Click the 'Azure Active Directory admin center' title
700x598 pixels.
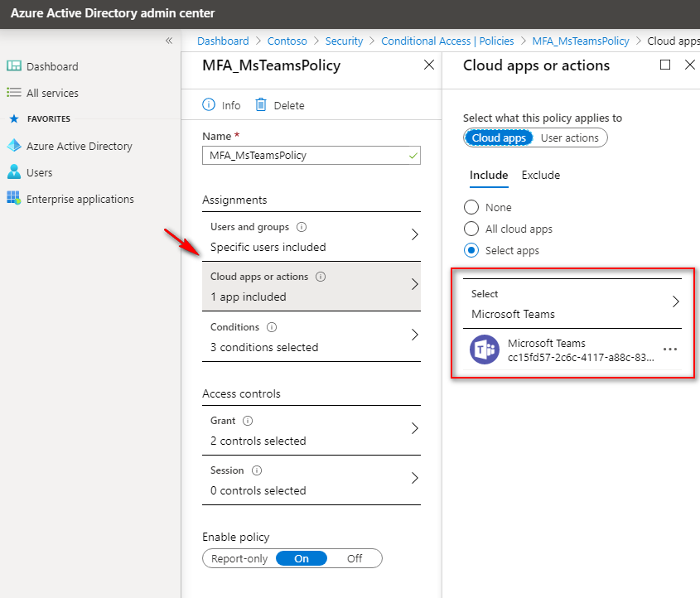tap(113, 13)
